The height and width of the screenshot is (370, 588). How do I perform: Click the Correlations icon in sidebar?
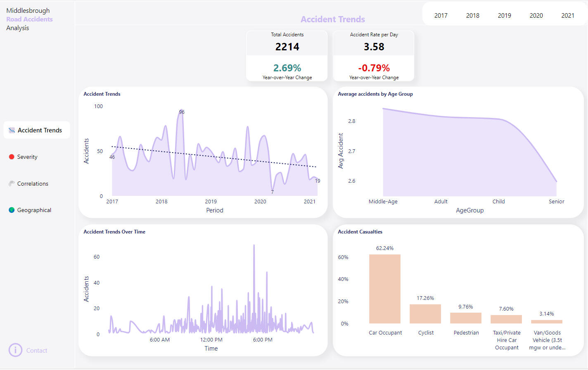pyautogui.click(x=12, y=184)
